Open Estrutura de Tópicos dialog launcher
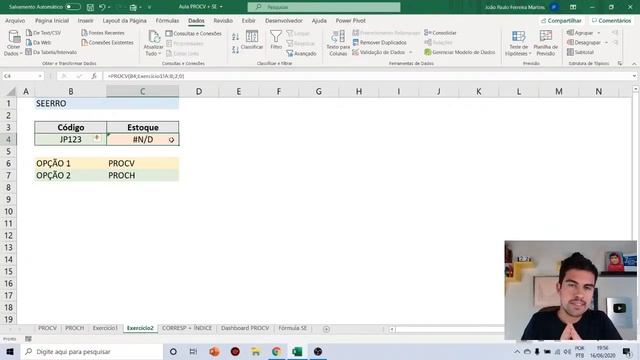 [x=620, y=63]
